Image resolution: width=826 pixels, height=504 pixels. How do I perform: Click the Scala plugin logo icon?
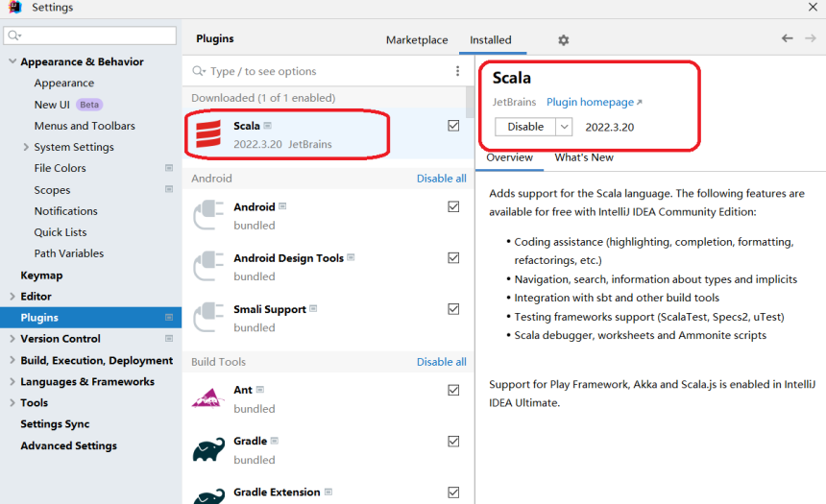[208, 134]
